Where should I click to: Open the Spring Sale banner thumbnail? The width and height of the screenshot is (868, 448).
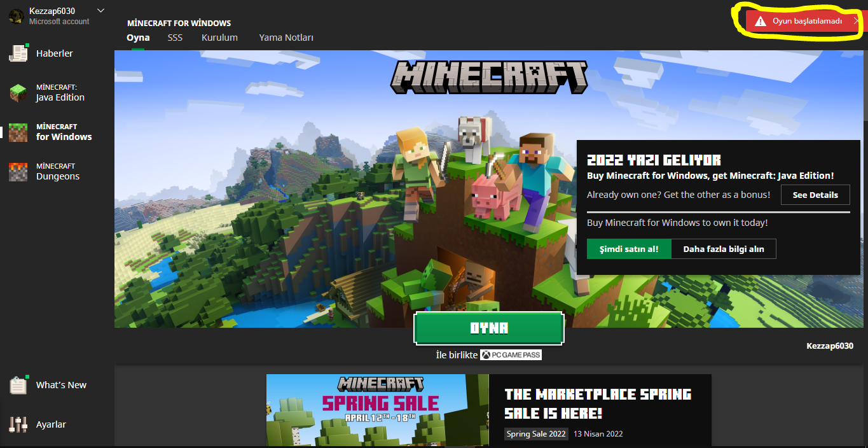pyautogui.click(x=377, y=410)
